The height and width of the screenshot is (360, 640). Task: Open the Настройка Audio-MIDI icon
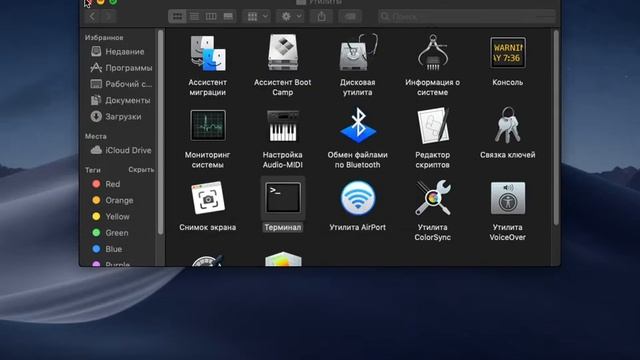coord(283,125)
